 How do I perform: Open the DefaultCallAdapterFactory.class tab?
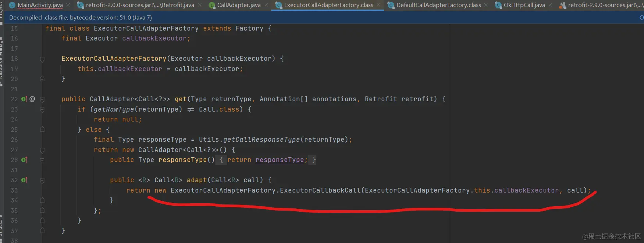click(x=438, y=5)
